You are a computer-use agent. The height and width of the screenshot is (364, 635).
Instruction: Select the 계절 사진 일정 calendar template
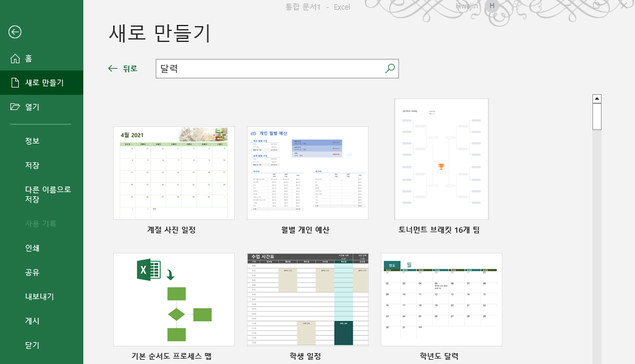tap(173, 173)
